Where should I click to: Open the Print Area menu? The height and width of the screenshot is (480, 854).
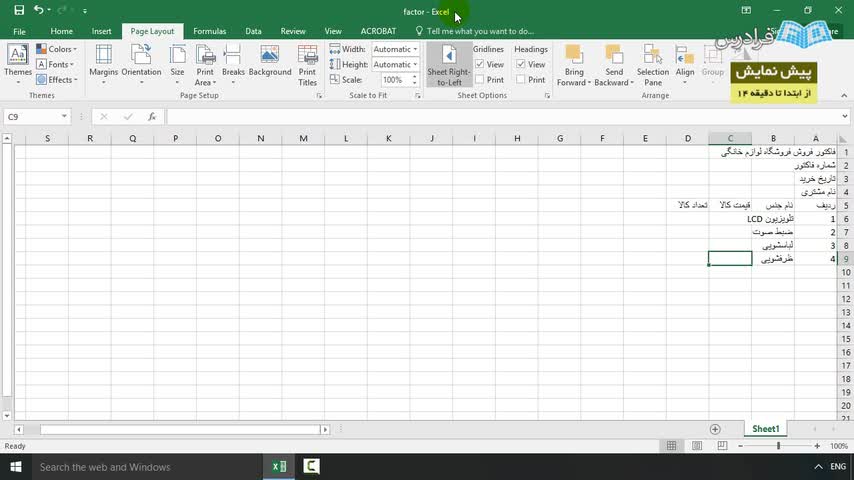tap(205, 65)
